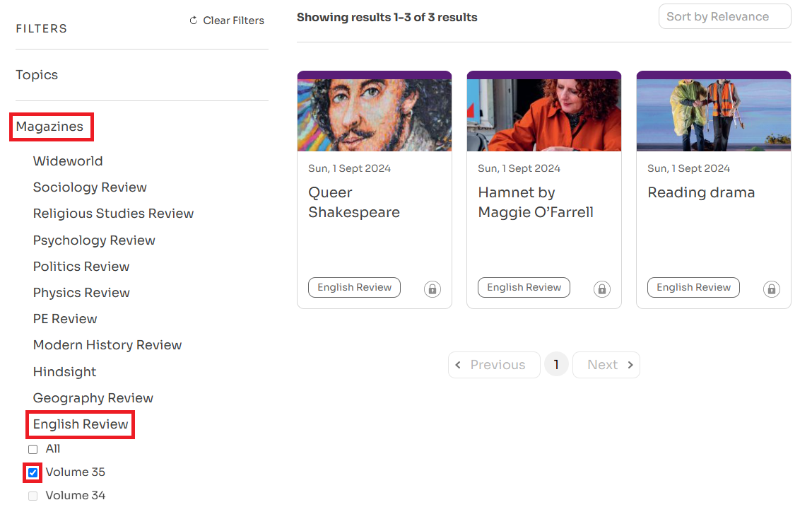
Task: Open the Reading drama article title
Action: click(x=701, y=192)
